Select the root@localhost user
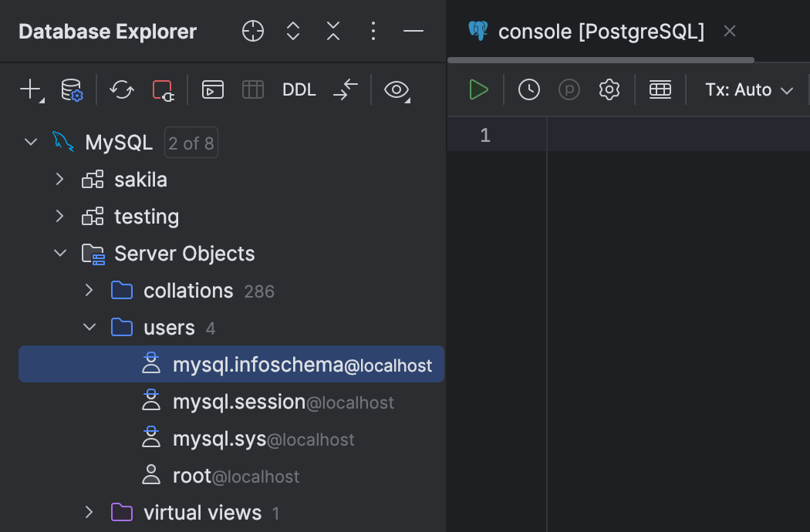The height and width of the screenshot is (532, 810). [235, 476]
